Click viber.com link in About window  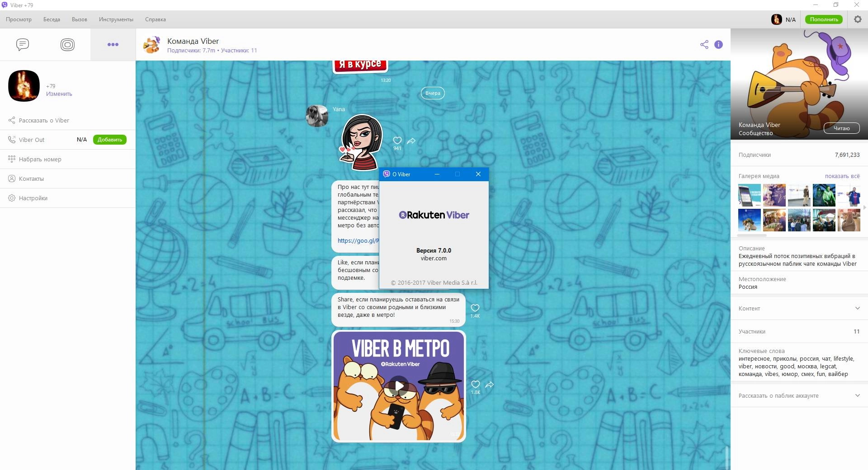coord(434,258)
